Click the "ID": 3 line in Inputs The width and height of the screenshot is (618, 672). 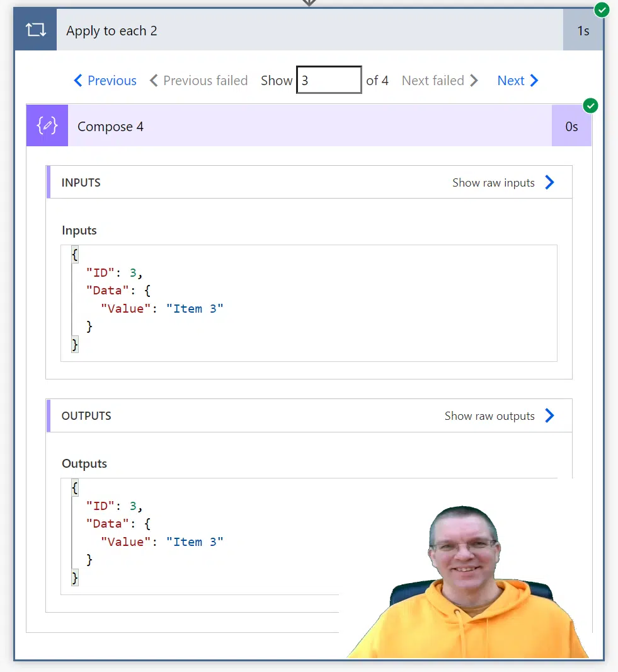tap(114, 272)
